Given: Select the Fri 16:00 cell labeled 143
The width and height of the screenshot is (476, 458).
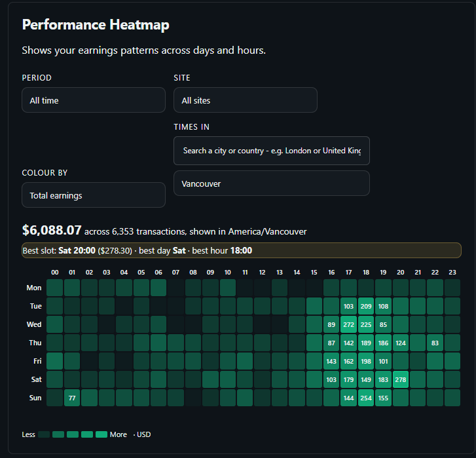Looking at the screenshot, I should (x=331, y=361).
